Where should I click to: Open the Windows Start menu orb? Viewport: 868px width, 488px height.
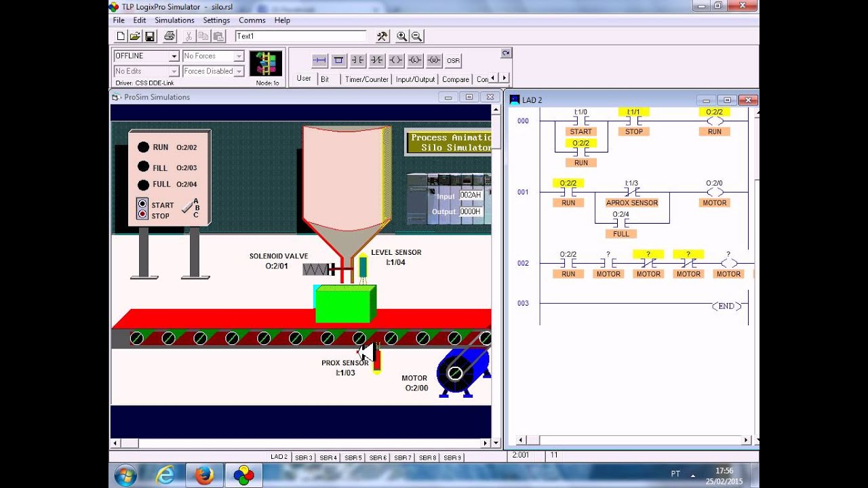(x=125, y=476)
